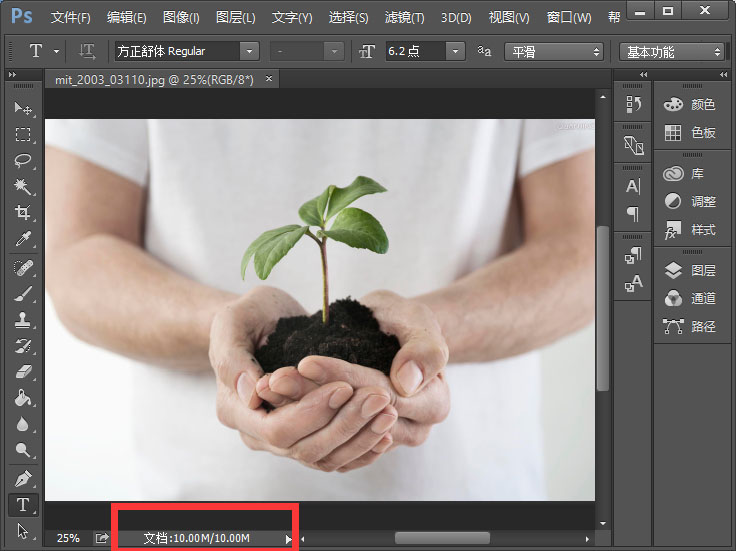This screenshot has height=551, width=736.
Task: Open the workspace dropdown 基本功能
Action: tap(671, 51)
